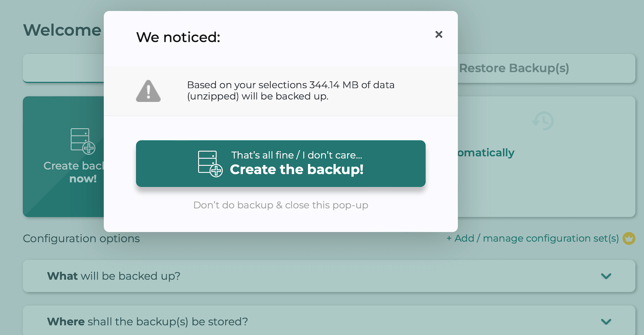Click the "Welcome" page heading
This screenshot has width=644, height=335.
[x=62, y=30]
